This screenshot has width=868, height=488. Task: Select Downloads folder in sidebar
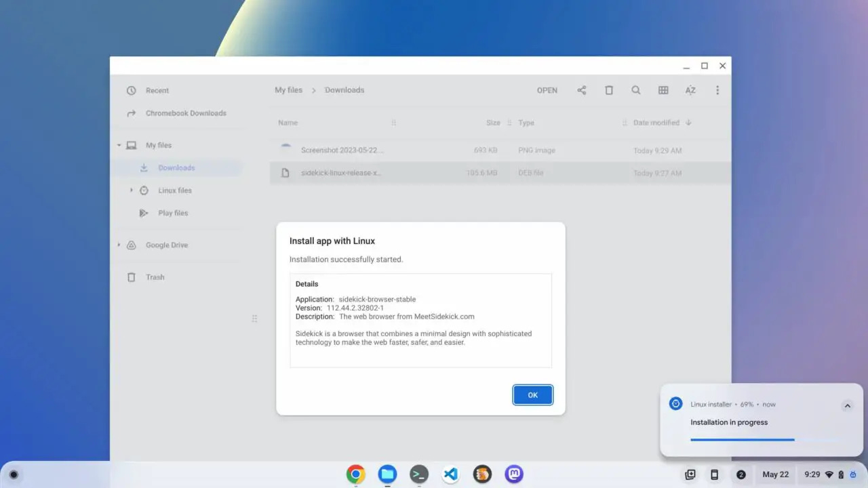click(176, 167)
